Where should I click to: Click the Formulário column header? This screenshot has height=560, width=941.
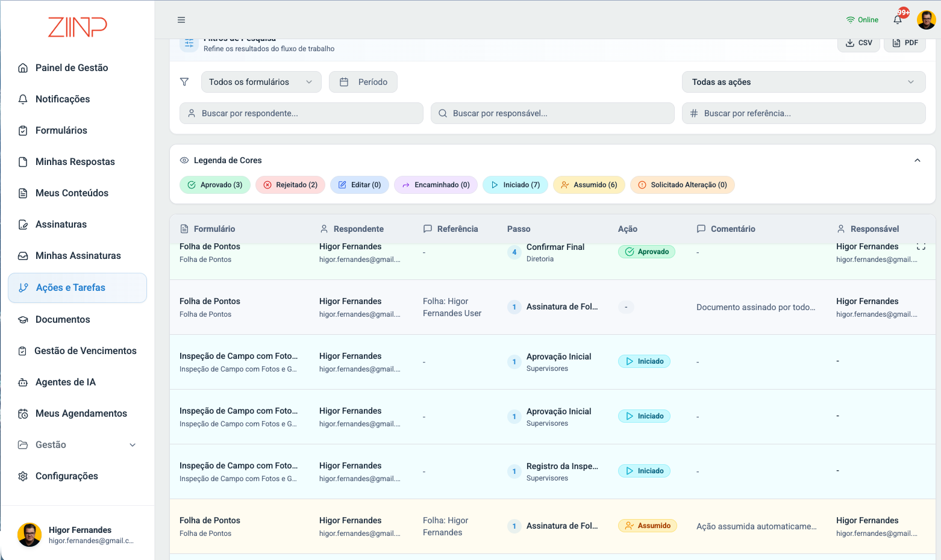tap(208, 229)
